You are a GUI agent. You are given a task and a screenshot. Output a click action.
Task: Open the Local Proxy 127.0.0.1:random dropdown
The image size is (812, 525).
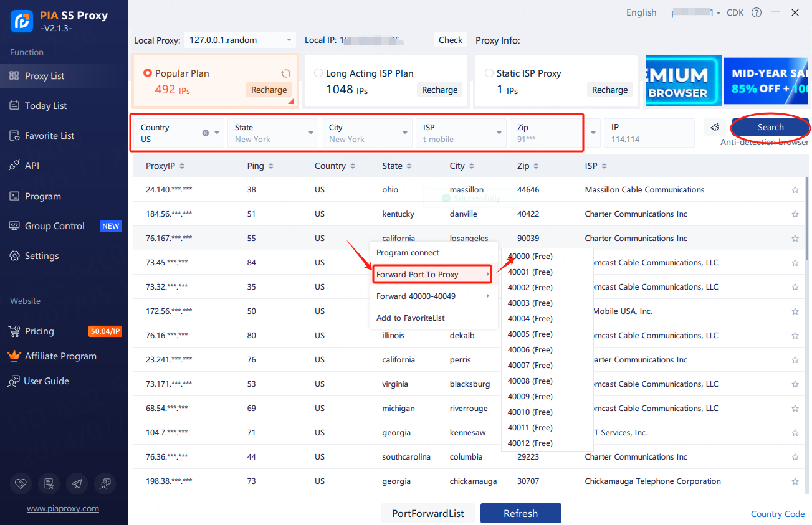coord(240,40)
